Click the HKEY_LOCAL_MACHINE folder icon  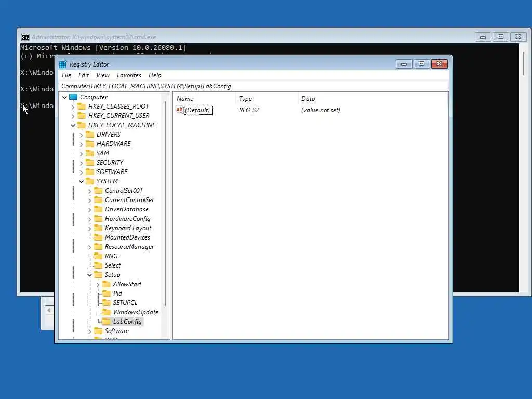click(82, 125)
